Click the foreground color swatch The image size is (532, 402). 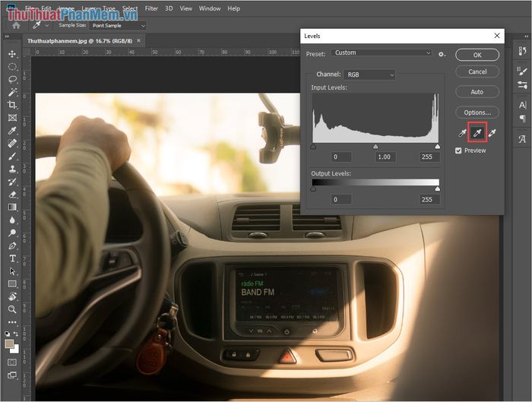click(x=9, y=344)
